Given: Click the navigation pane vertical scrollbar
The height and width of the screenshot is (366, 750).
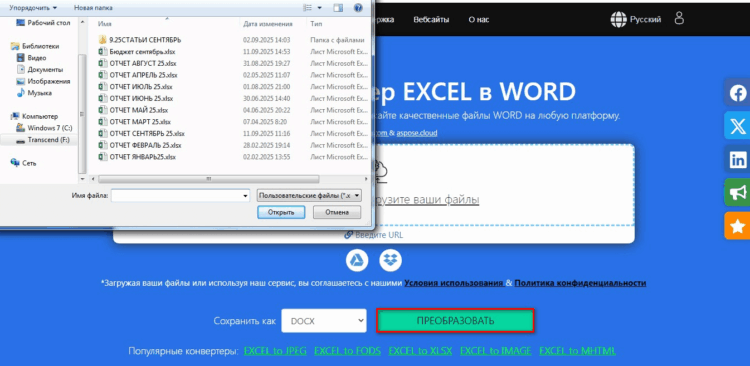Looking at the screenshot, I should 82,114.
